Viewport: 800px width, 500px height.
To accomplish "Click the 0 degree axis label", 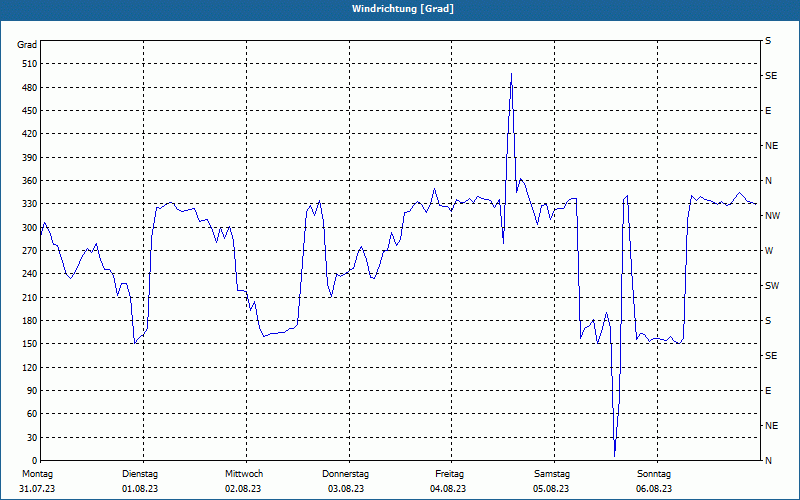I will 35,461.
